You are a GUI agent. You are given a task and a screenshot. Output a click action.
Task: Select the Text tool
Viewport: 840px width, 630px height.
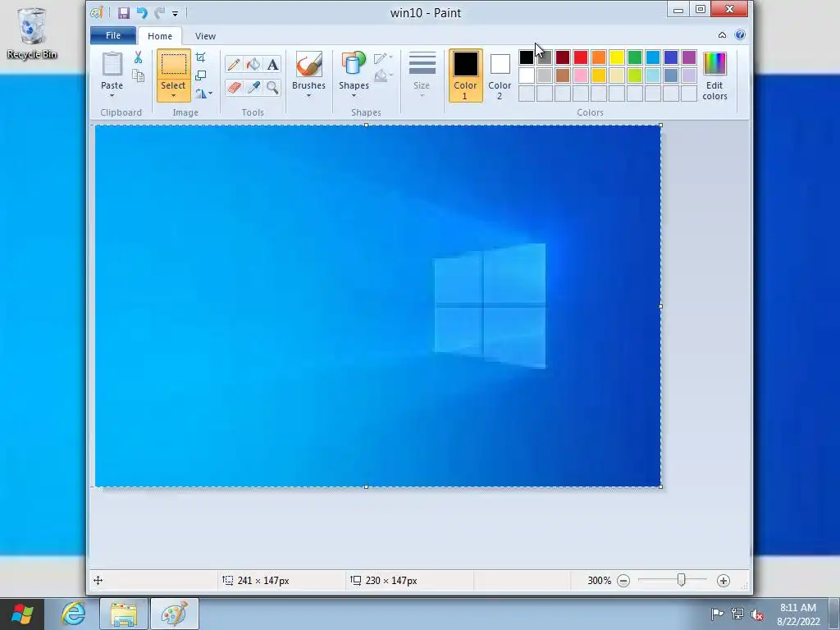(x=272, y=65)
